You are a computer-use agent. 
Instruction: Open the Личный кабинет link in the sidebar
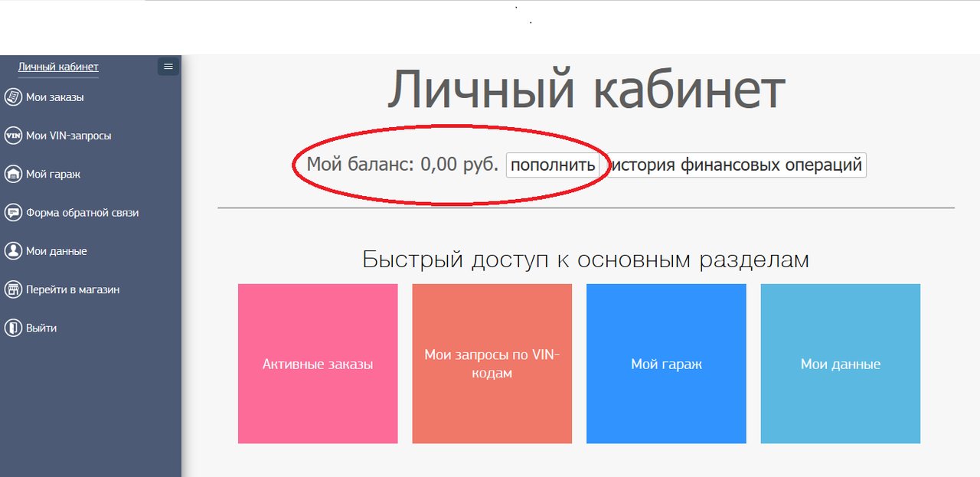point(58,67)
